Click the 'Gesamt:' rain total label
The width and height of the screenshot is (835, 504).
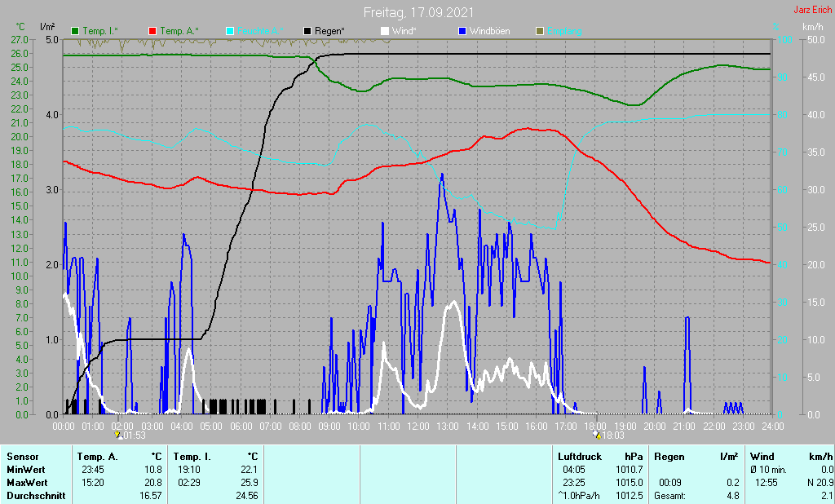(x=670, y=496)
